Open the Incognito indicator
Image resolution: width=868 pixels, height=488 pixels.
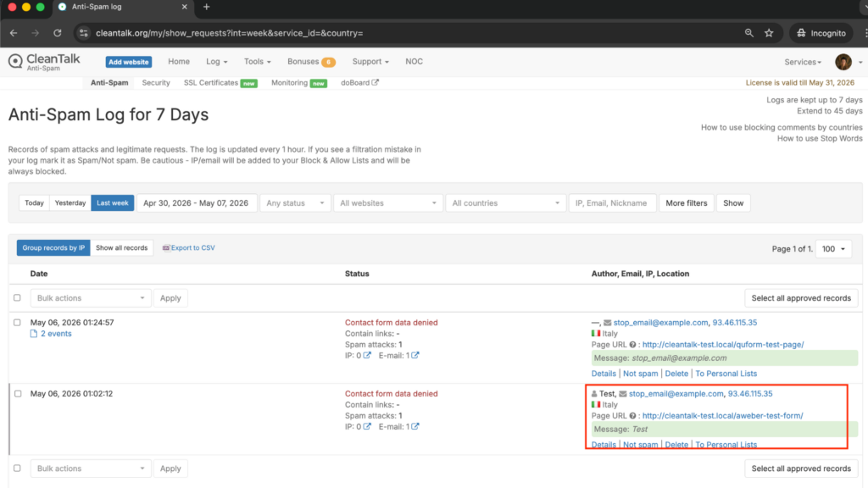tap(821, 33)
